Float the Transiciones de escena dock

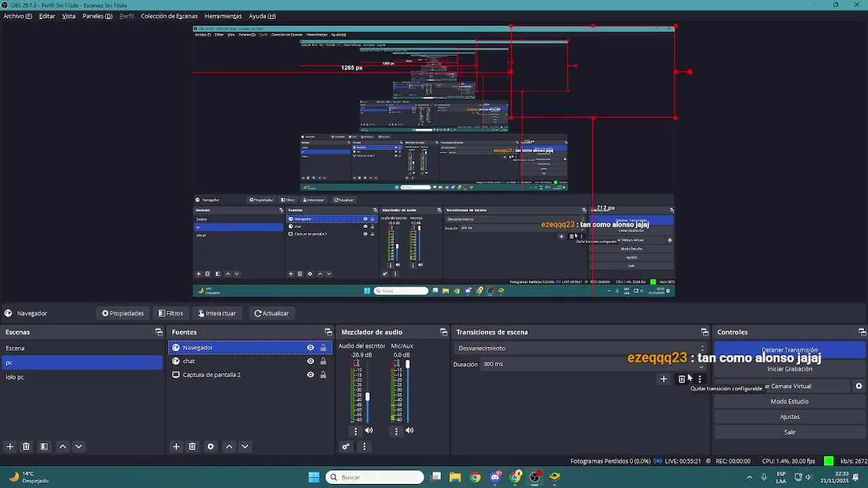coord(705,332)
